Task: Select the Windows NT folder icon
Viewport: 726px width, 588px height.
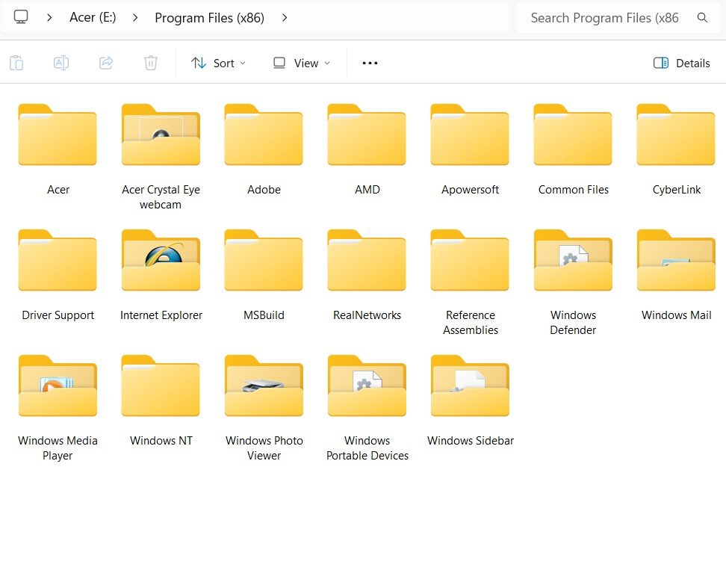Action: click(x=161, y=386)
